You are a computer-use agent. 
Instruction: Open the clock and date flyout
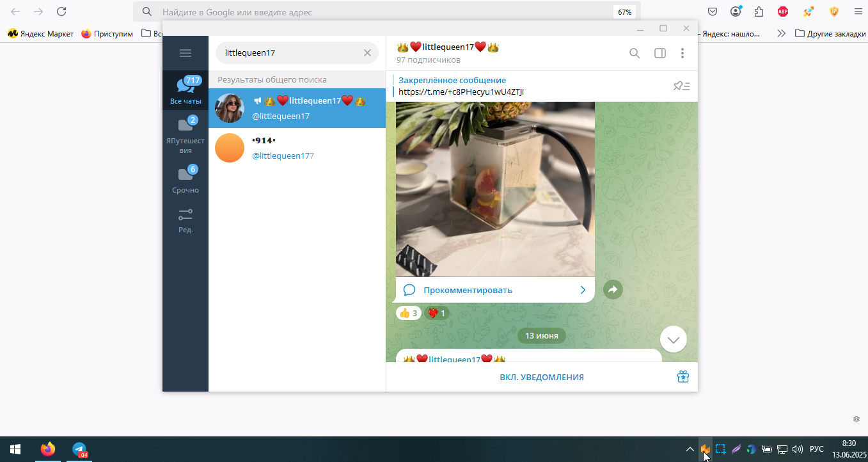pos(848,449)
